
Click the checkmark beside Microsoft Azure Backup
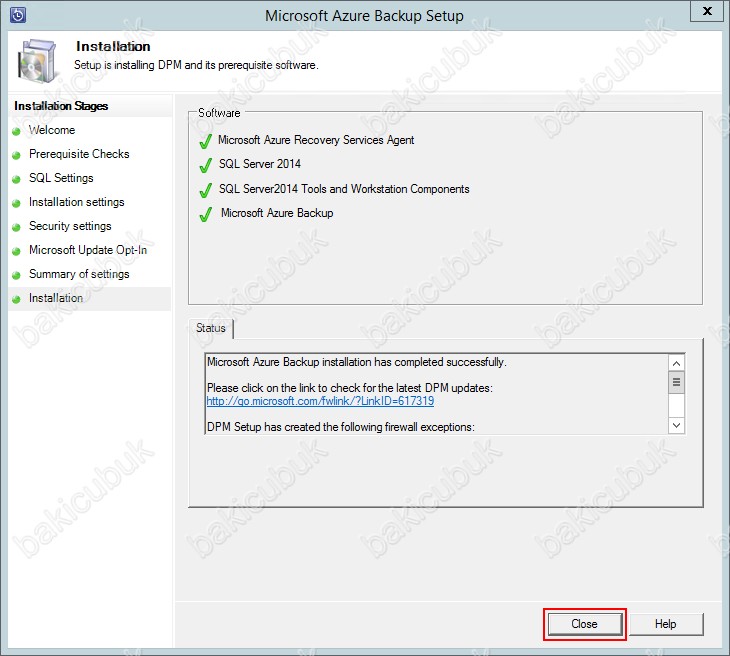tap(205, 214)
